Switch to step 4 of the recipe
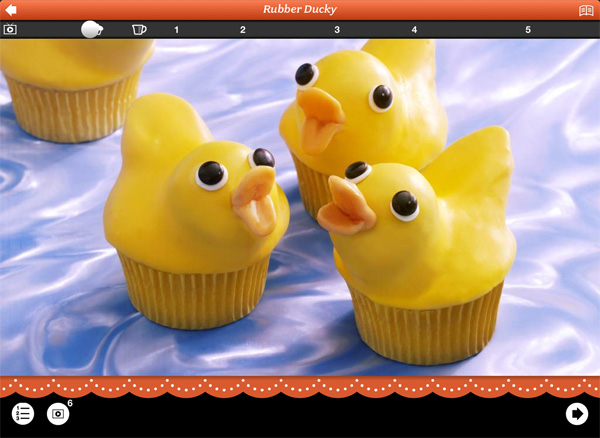 tap(414, 30)
